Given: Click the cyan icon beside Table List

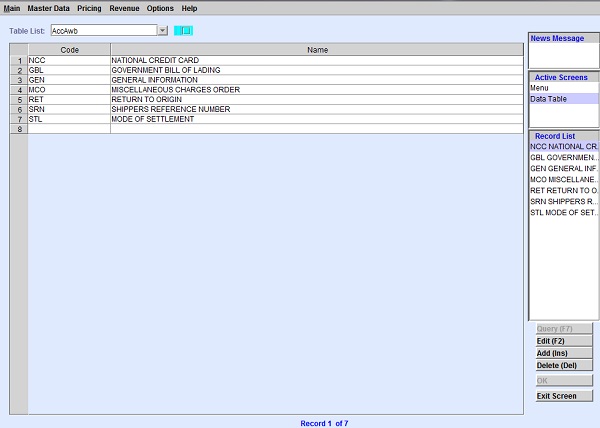Looking at the screenshot, I should [x=183, y=31].
